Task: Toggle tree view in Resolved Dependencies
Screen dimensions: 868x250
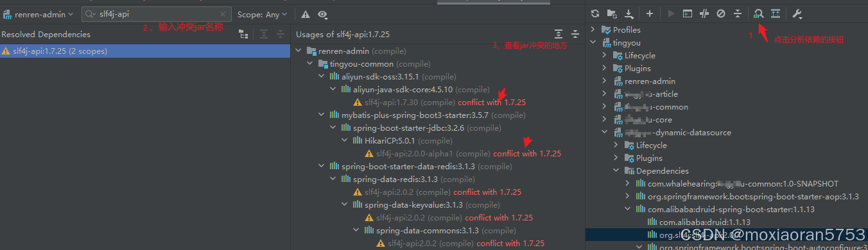Action: pyautogui.click(x=243, y=34)
